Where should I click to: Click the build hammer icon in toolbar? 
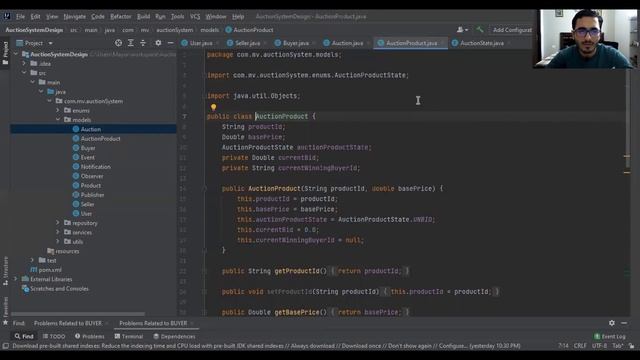(x=480, y=29)
